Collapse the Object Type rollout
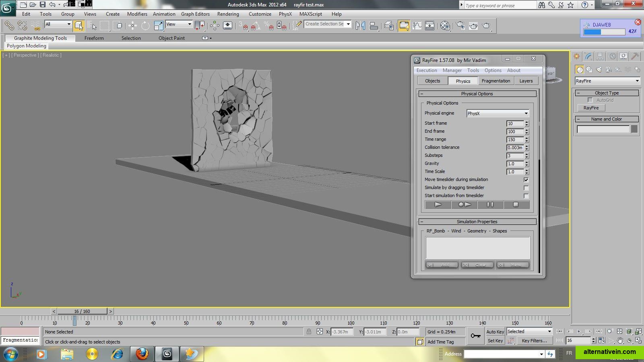 coord(607,93)
